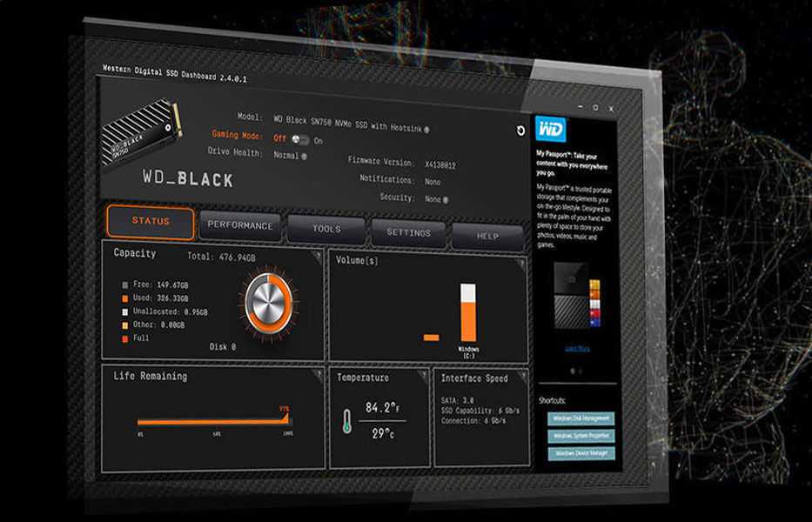Open Windows Disk Management shortcut

click(581, 418)
